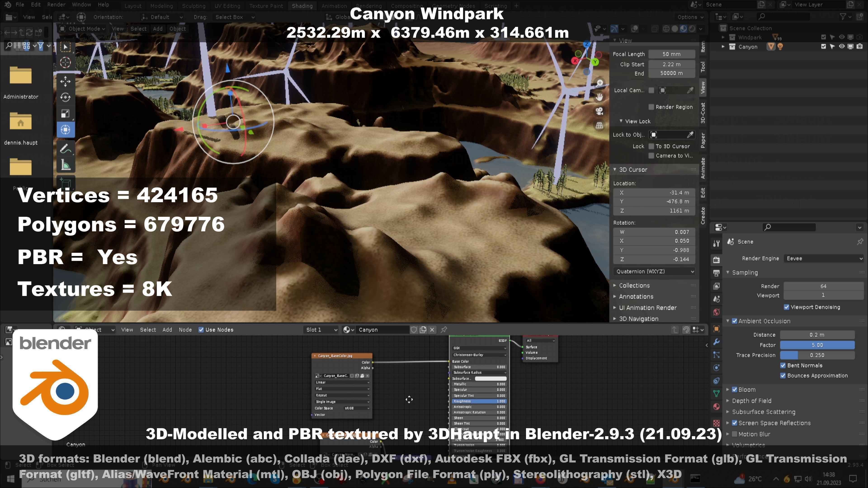Expand the Collections panel
The height and width of the screenshot is (488, 868).
[634, 286]
